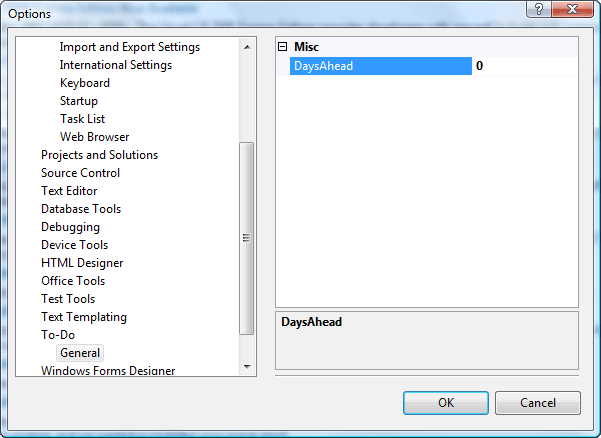
Task: Select Database Tools node
Action: (81, 209)
